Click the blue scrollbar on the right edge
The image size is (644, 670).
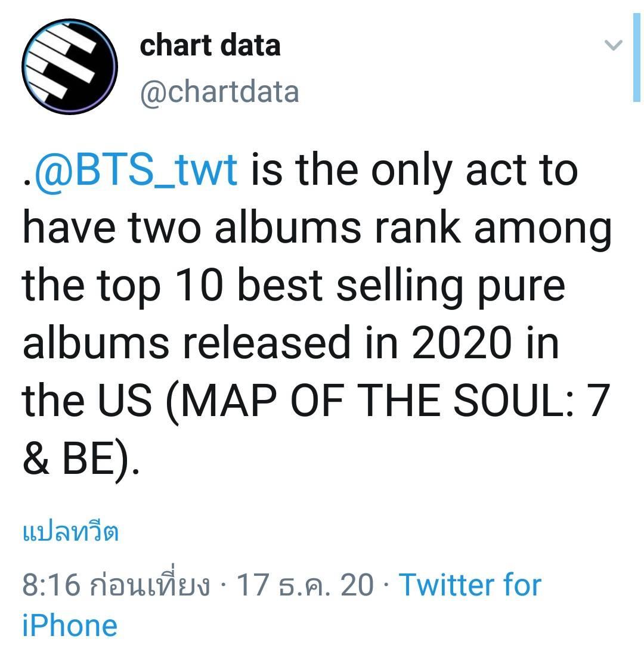pyautogui.click(x=636, y=57)
